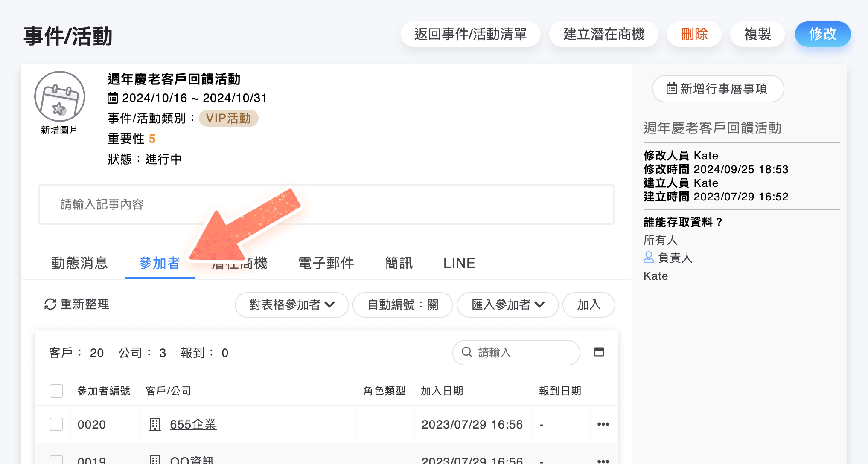This screenshot has height=464, width=868.
Task: Open the 655企業 company link
Action: 193,424
